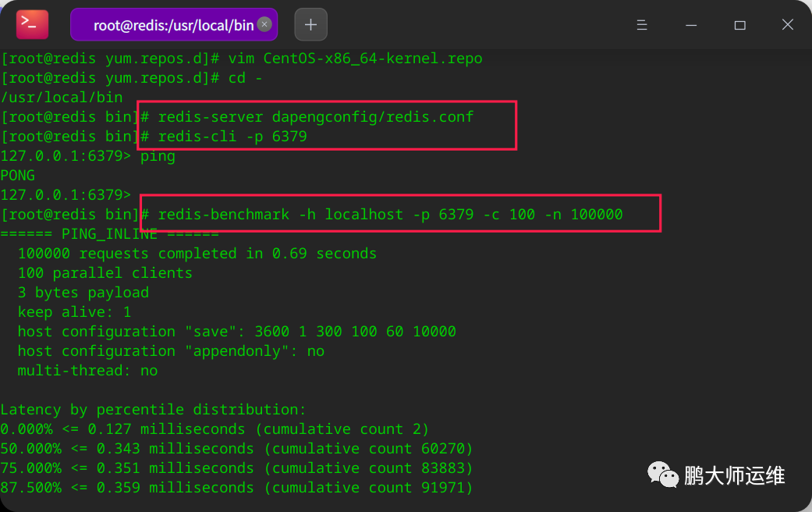The height and width of the screenshot is (512, 812).
Task: Click the 87.500% <= 0.359 milliseconds line
Action: point(236,488)
